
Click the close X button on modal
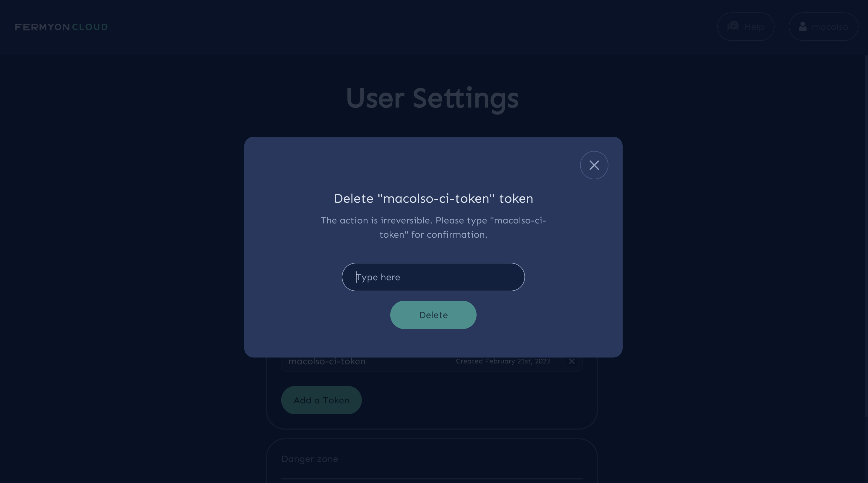594,165
